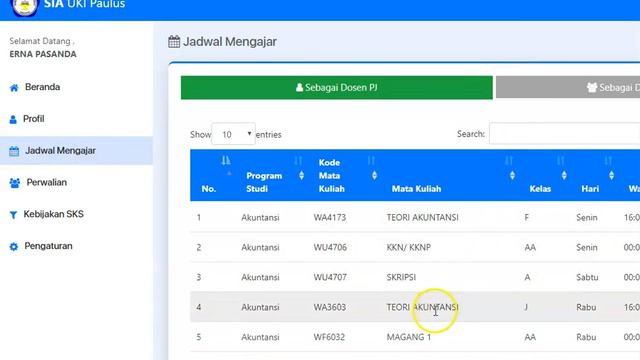Click the Sabtu day cell
640x360 pixels.
tap(587, 277)
